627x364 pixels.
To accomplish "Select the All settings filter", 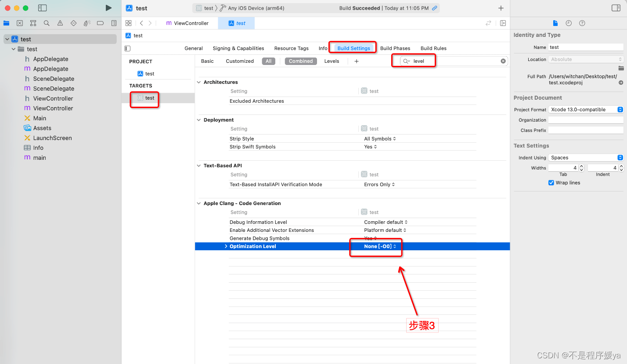I will point(269,61).
